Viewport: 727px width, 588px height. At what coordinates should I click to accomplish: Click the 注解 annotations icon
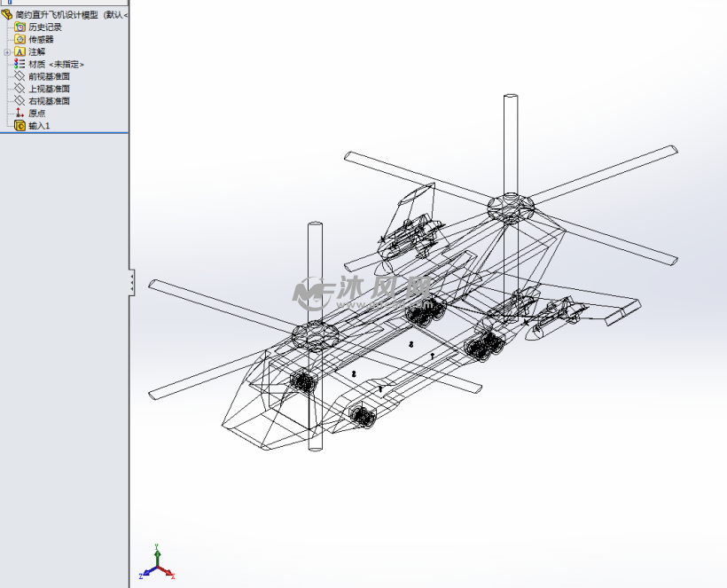coord(20,51)
